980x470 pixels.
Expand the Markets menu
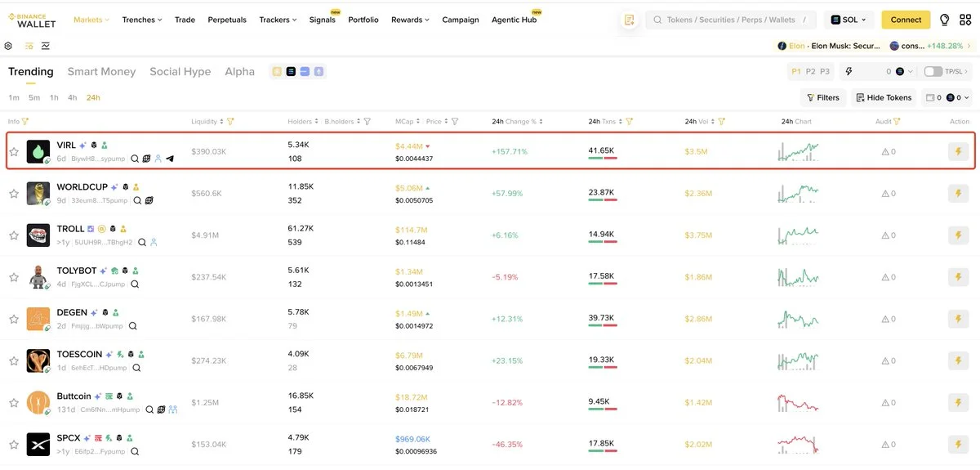(x=91, y=20)
